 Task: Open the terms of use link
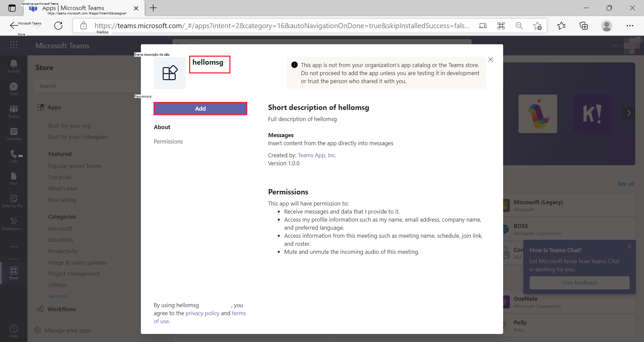[x=200, y=317]
